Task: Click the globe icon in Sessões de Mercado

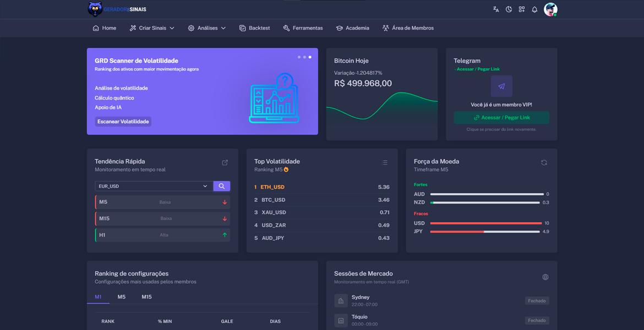Action: tap(545, 277)
